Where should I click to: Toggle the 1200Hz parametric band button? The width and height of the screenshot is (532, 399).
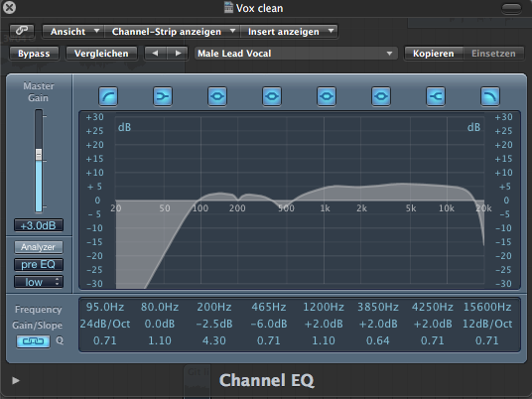327,96
